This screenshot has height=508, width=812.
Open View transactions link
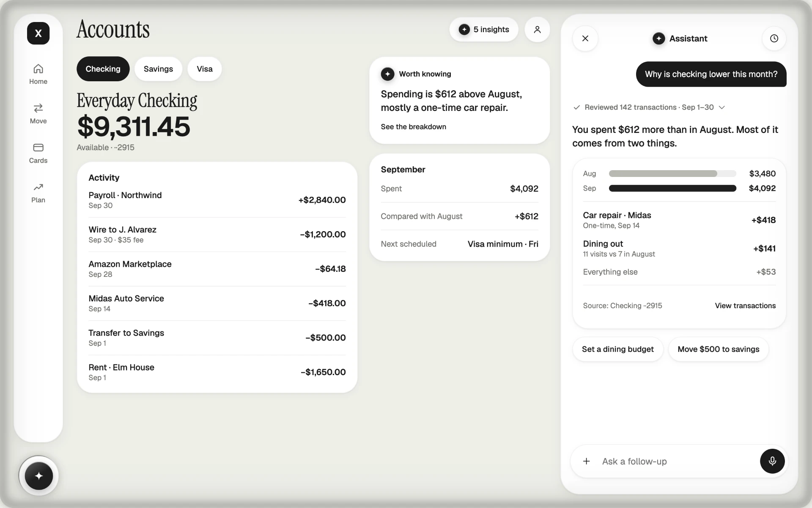745,306
